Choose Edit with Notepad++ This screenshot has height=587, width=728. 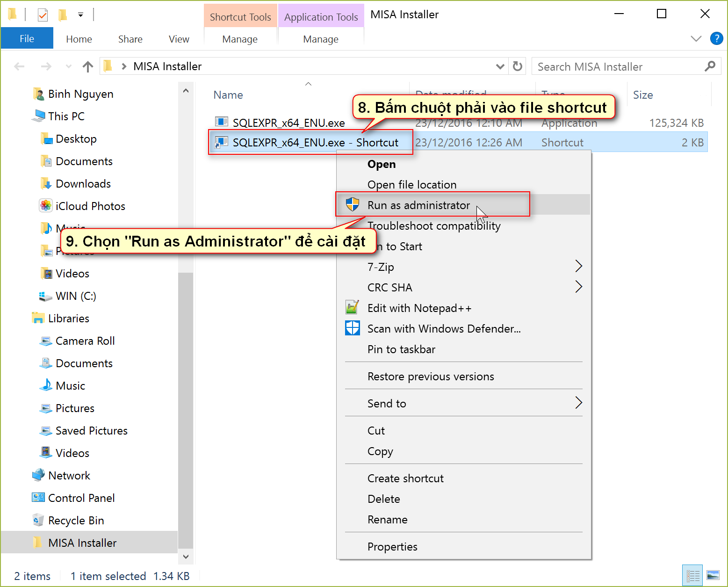coord(419,308)
